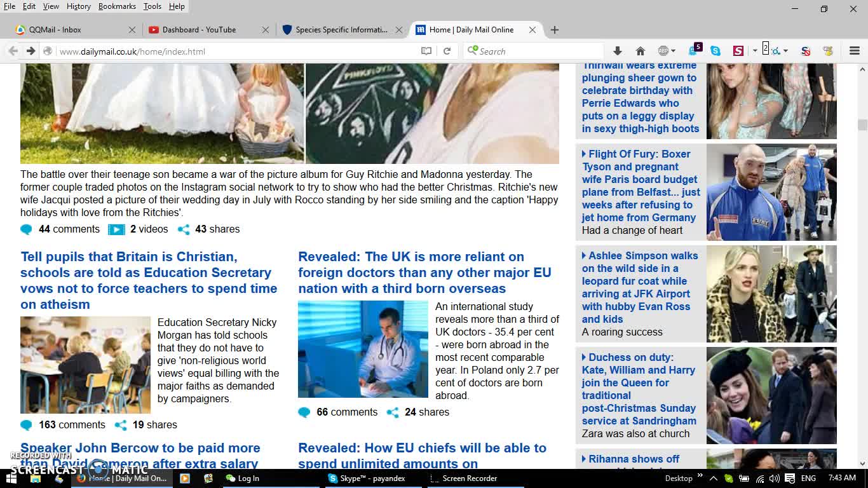Expand the dropdown arrow right of the red S icon
Screen dimensions: 868x488
click(x=755, y=51)
